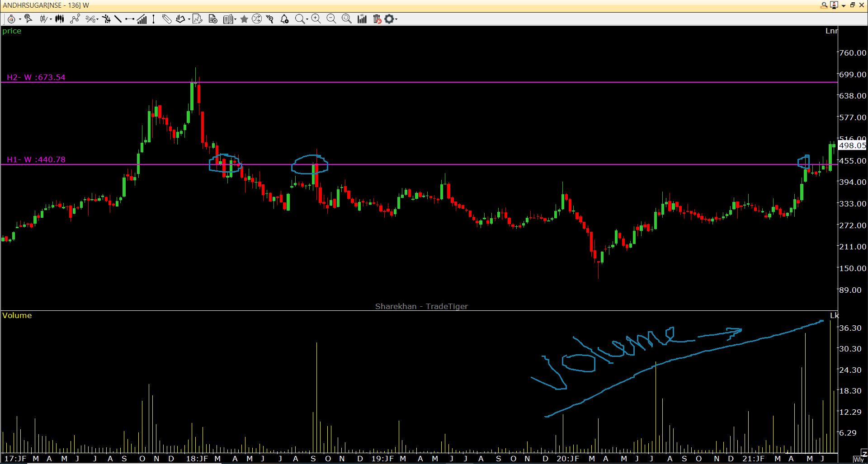Click the Volume panel label

tap(17, 315)
